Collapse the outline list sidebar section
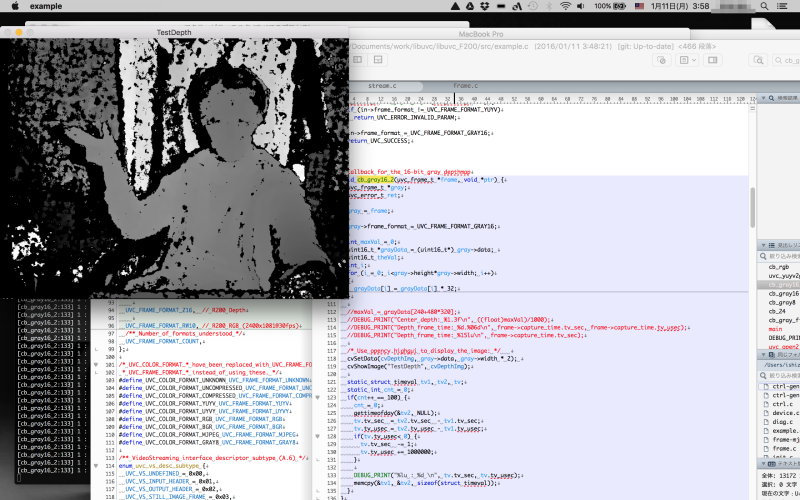800x500 pixels. pyautogui.click(x=763, y=245)
